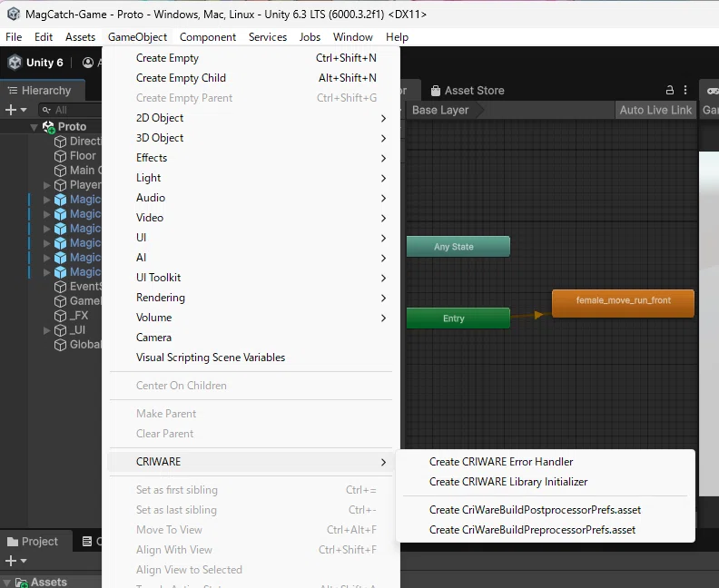Open the Jobs menu

[310, 37]
